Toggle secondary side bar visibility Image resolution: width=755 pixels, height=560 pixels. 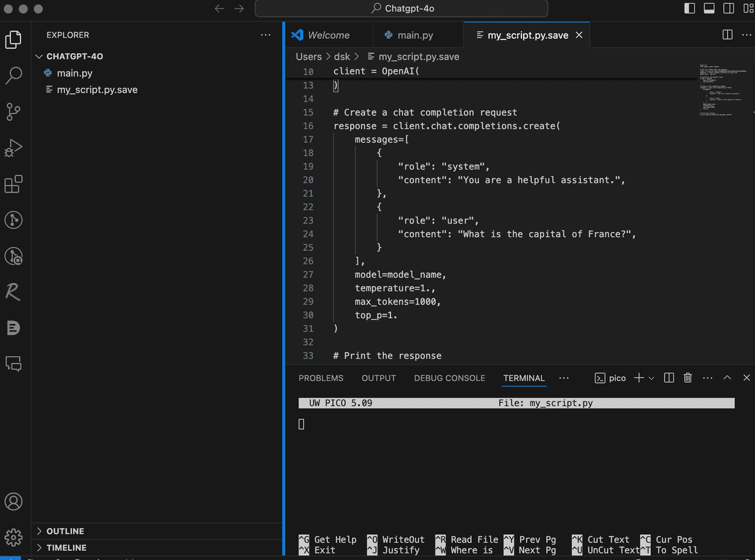[x=728, y=8]
